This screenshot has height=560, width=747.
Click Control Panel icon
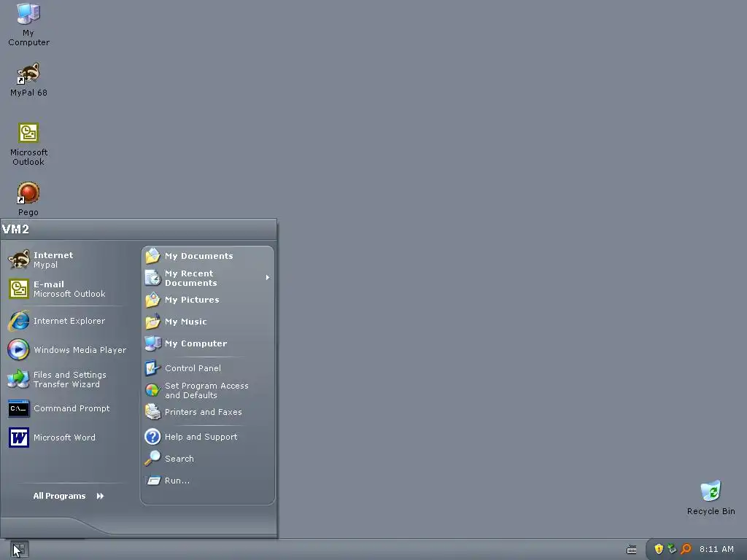point(152,368)
